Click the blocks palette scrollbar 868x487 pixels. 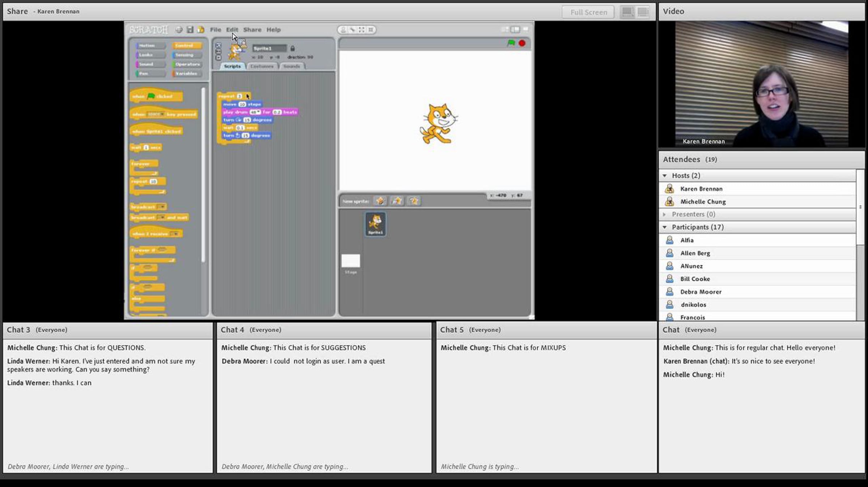[203, 175]
